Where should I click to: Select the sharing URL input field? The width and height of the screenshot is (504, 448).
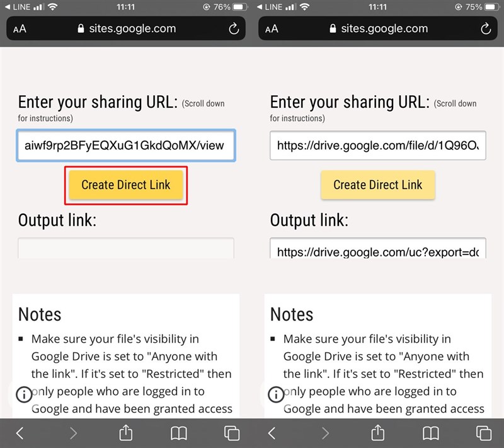point(125,146)
